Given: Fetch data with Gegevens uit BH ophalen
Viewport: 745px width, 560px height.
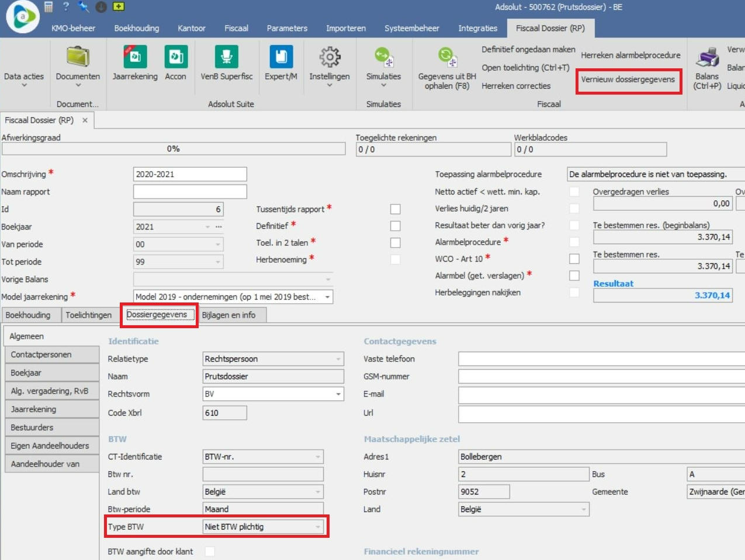Looking at the screenshot, I should pos(447,68).
